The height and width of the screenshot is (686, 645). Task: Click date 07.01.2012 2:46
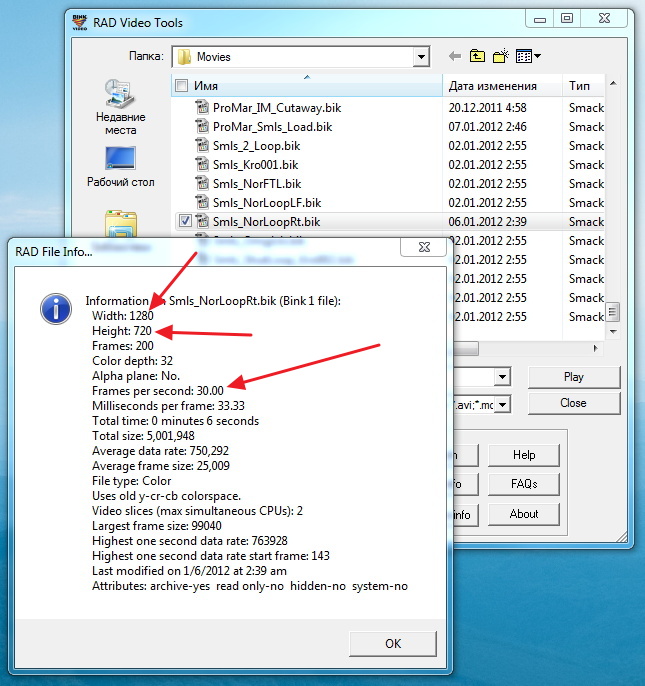click(x=487, y=127)
